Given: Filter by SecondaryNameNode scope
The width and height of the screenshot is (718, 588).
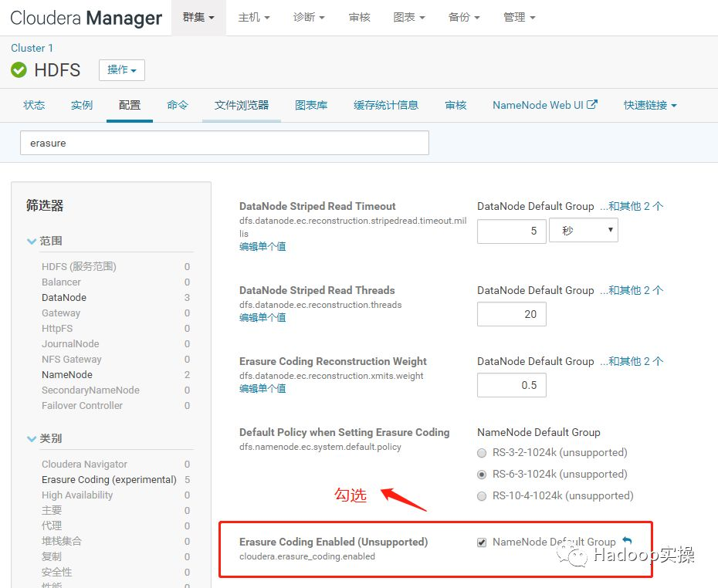Looking at the screenshot, I should [90, 390].
